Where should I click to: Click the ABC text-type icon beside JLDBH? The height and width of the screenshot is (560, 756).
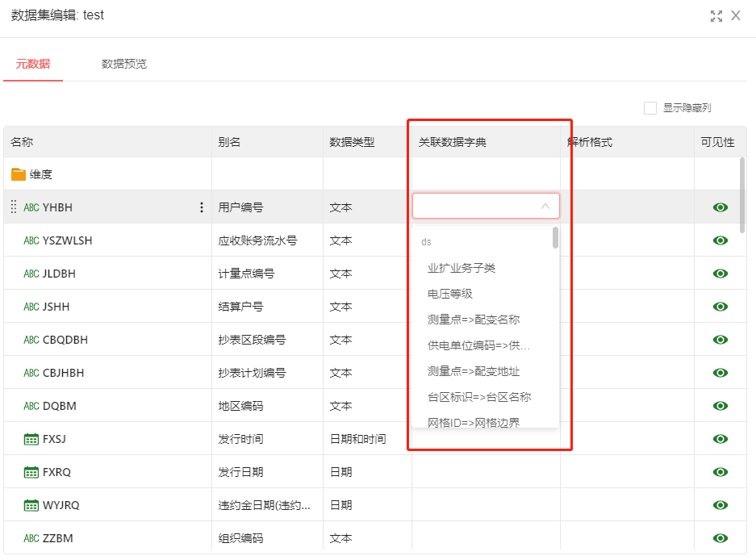31,274
